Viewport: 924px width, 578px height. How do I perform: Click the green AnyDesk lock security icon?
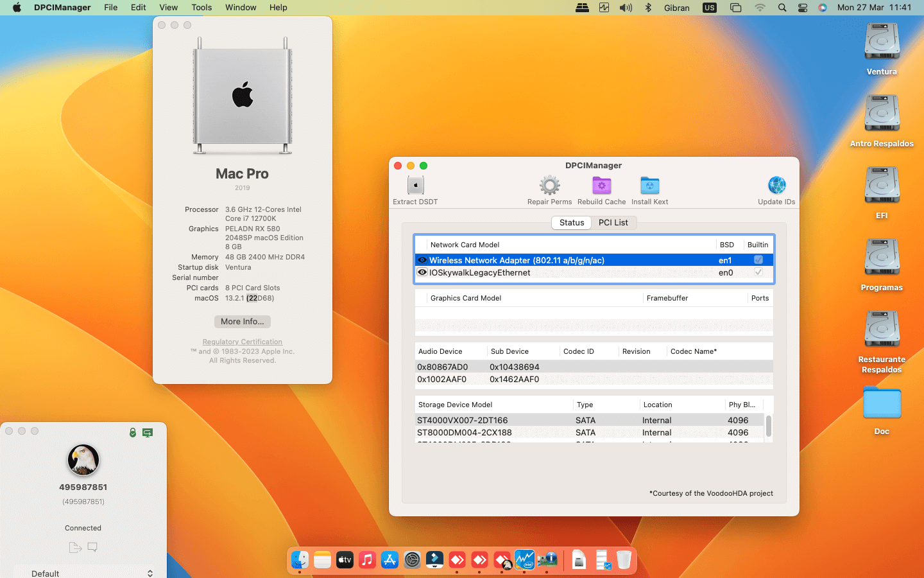133,433
